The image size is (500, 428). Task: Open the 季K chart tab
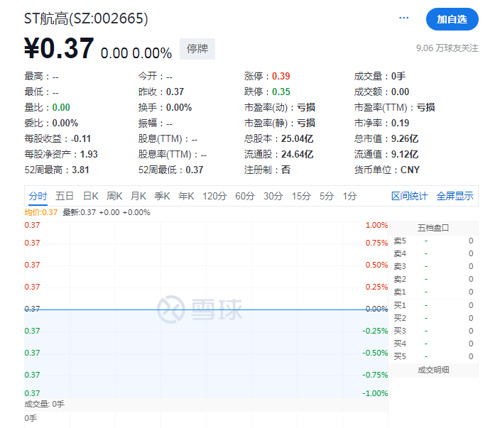[162, 196]
